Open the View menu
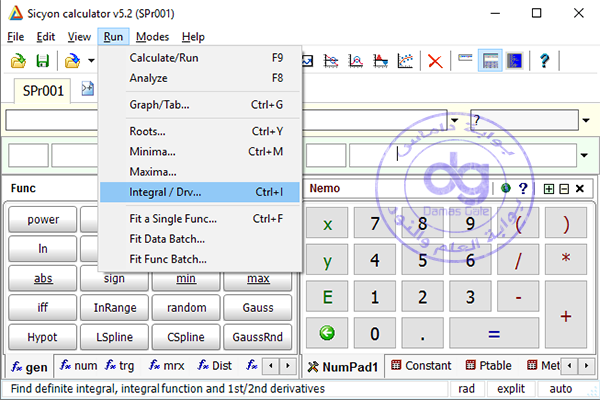 (79, 37)
